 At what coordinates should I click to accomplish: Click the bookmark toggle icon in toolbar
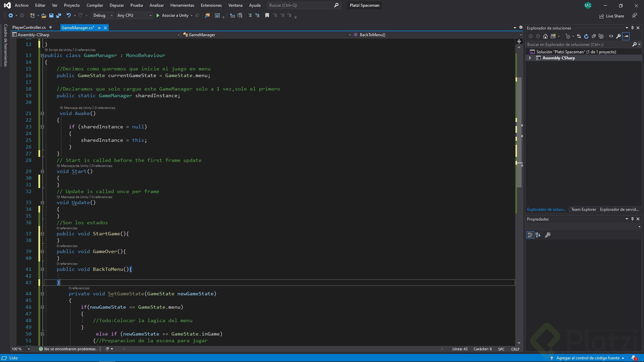267,15
